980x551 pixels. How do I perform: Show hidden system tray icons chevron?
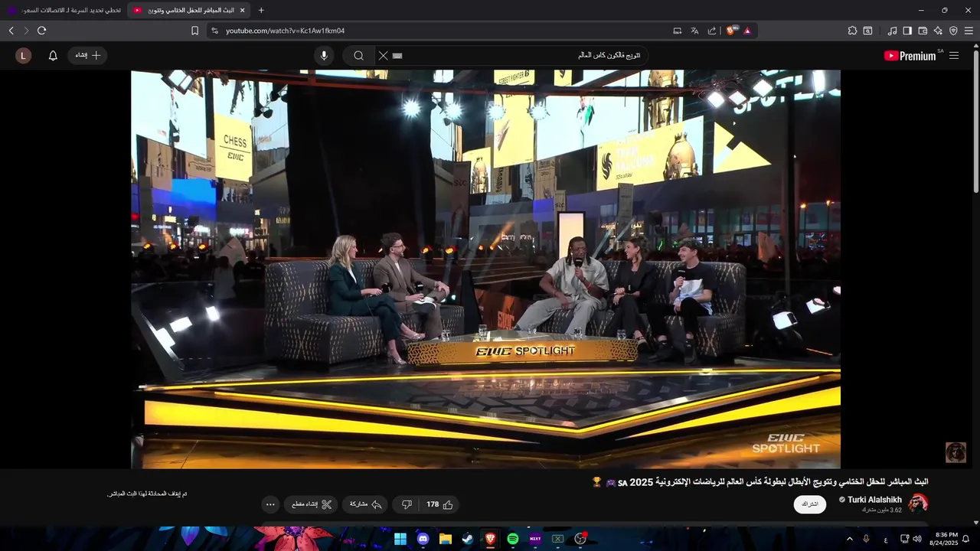pyautogui.click(x=849, y=539)
